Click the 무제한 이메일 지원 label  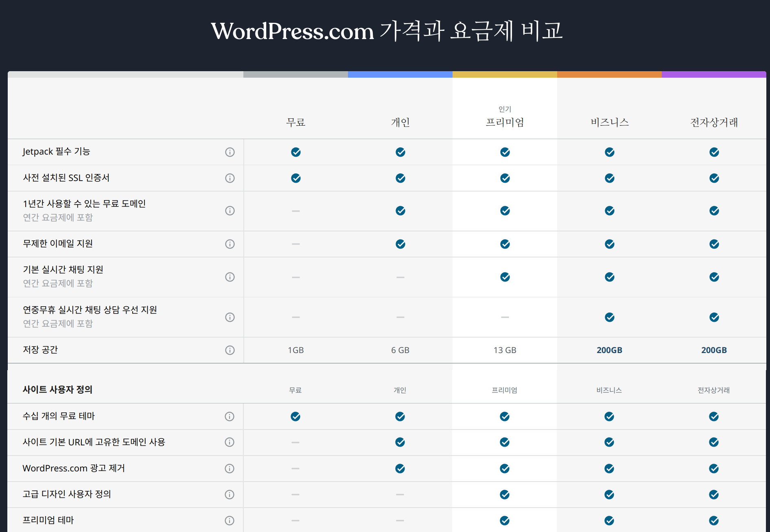coord(58,244)
